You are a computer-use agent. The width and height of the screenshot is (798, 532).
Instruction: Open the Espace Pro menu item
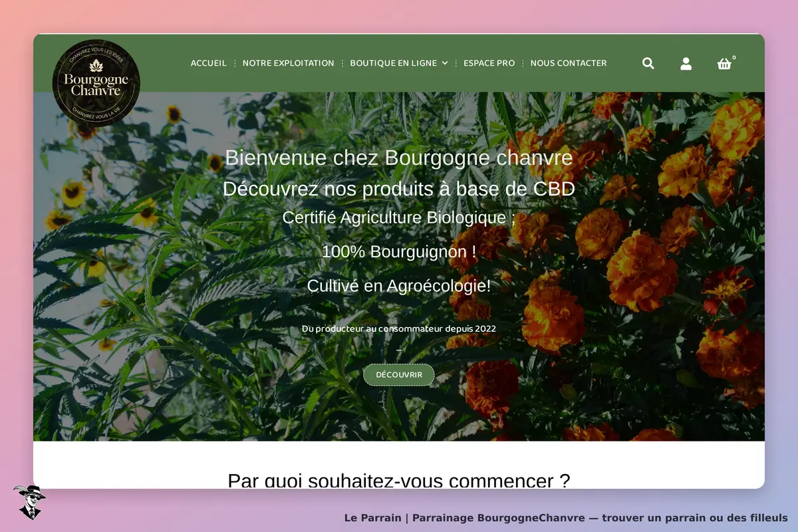pos(489,63)
